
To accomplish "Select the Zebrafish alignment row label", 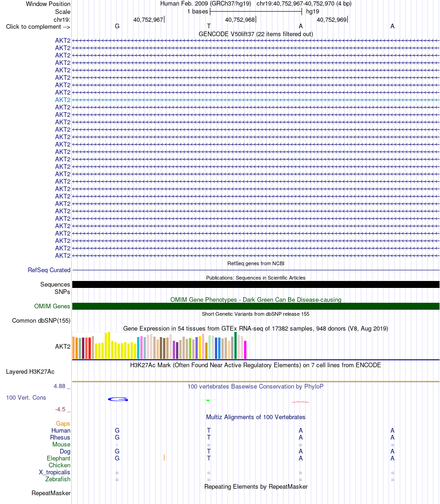I will pos(58,479).
